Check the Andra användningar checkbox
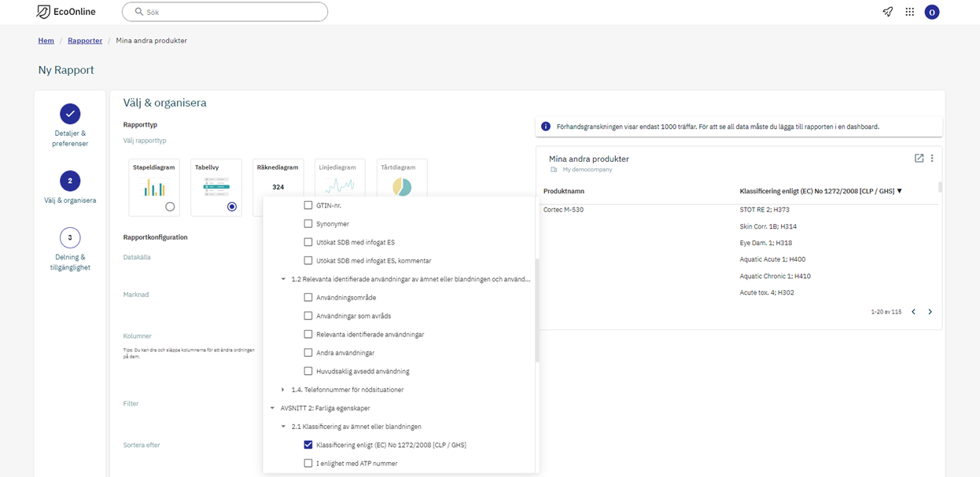Image resolution: width=980 pixels, height=477 pixels. (308, 353)
